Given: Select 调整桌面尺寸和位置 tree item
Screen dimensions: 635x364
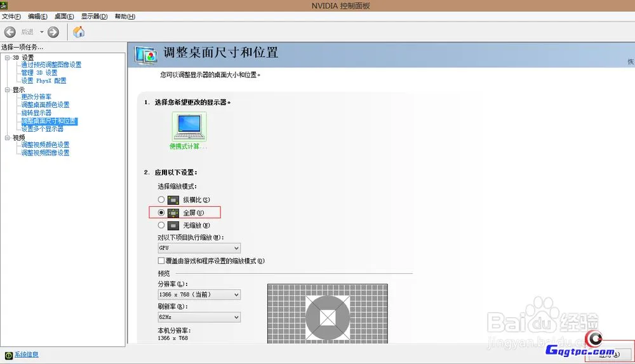Looking at the screenshot, I should click(x=49, y=121).
